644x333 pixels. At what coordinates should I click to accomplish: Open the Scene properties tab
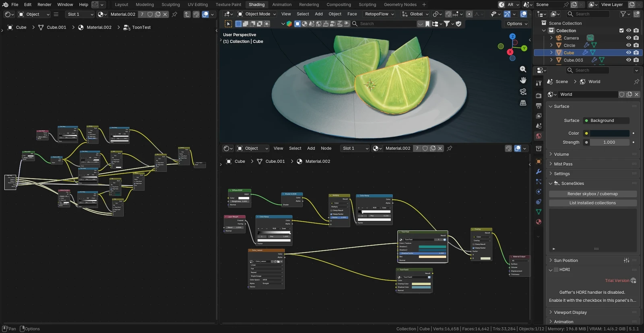pos(539,126)
